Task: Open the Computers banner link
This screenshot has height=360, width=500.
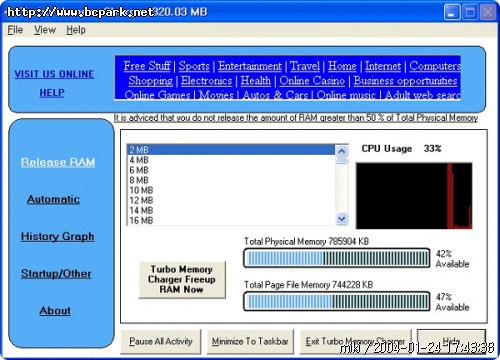Action: pyautogui.click(x=435, y=66)
